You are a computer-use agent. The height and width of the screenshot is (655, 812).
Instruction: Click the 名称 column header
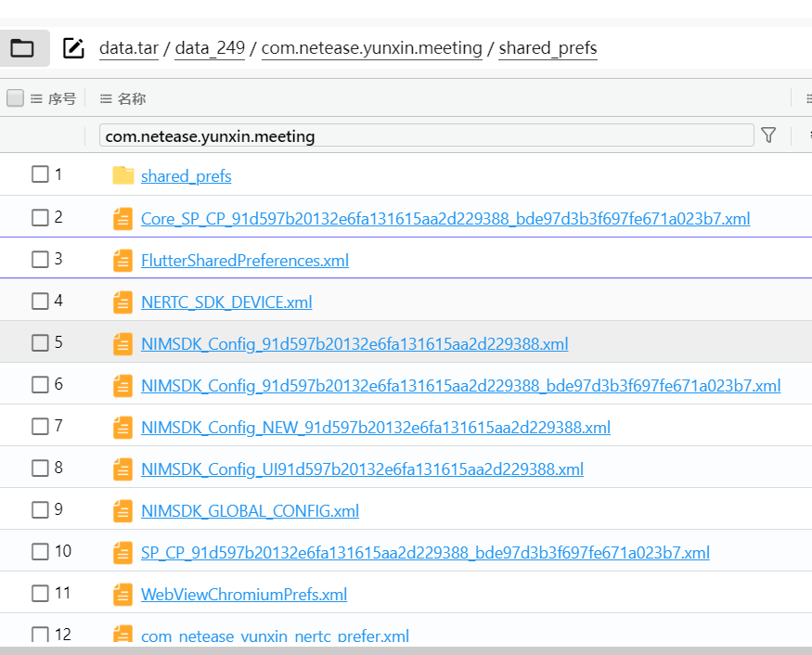click(x=132, y=98)
